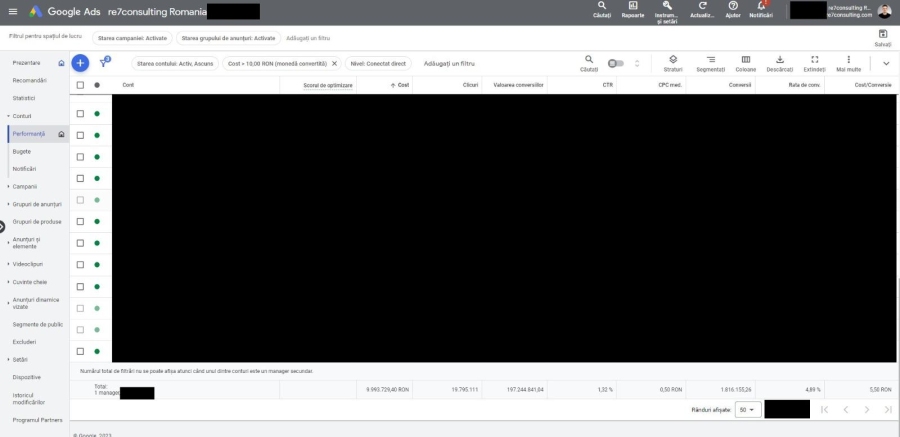Viewport: 900px width, 437px height.
Task: Click the blue plus add button
Action: pyautogui.click(x=80, y=63)
